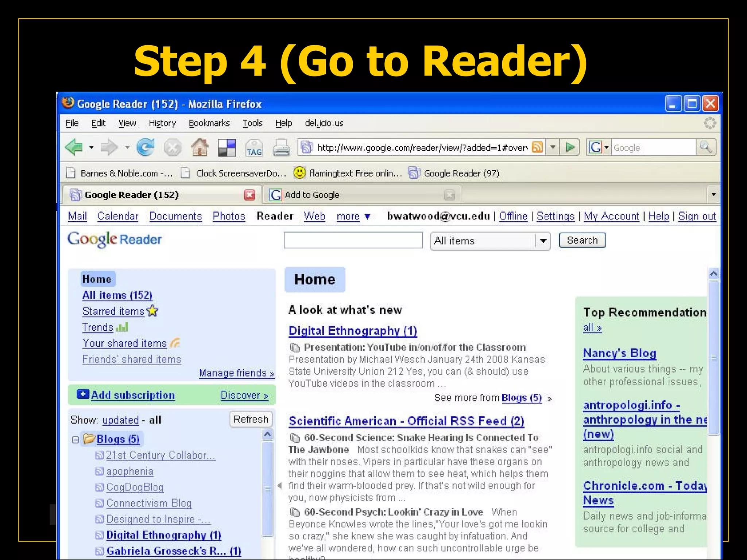This screenshot has height=560, width=747.
Task: Click the del.icio.us bookmarks checkered icon
Action: (x=227, y=148)
